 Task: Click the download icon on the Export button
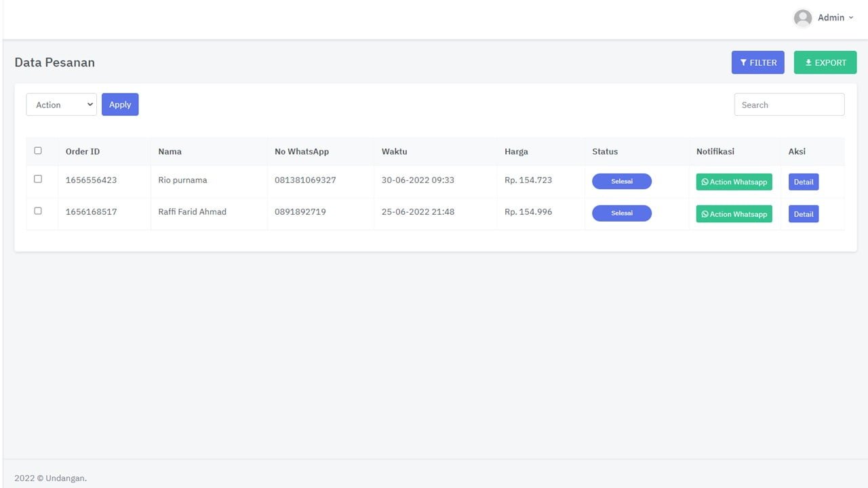[808, 63]
